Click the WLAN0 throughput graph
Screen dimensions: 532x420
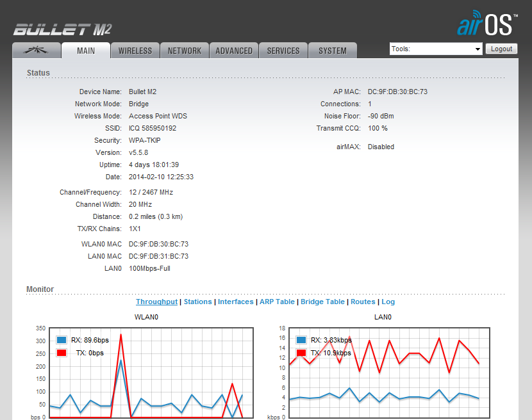point(151,373)
